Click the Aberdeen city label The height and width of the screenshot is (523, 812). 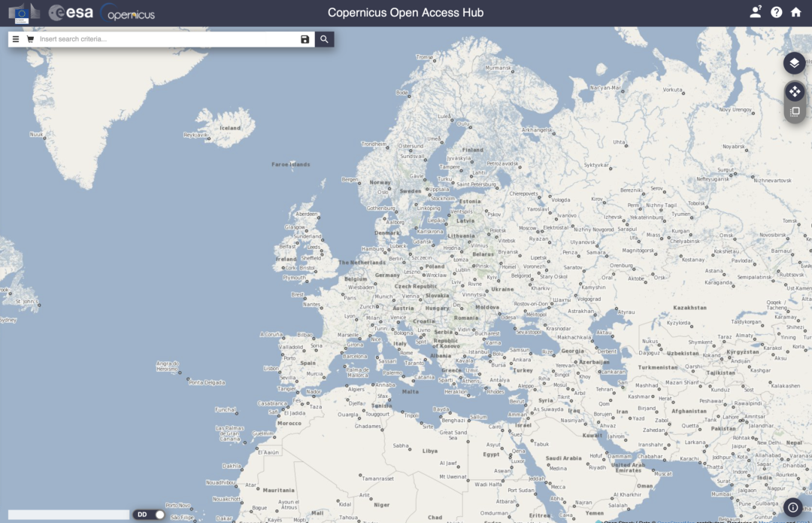click(307, 214)
